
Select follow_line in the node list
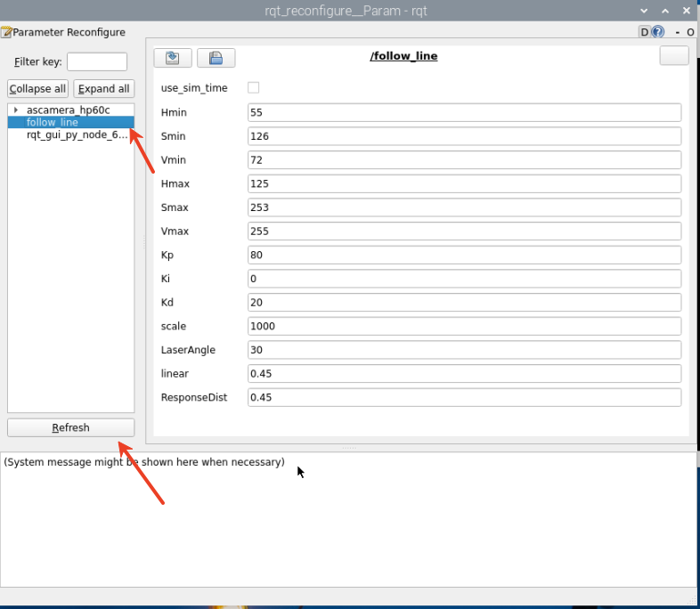pos(53,122)
